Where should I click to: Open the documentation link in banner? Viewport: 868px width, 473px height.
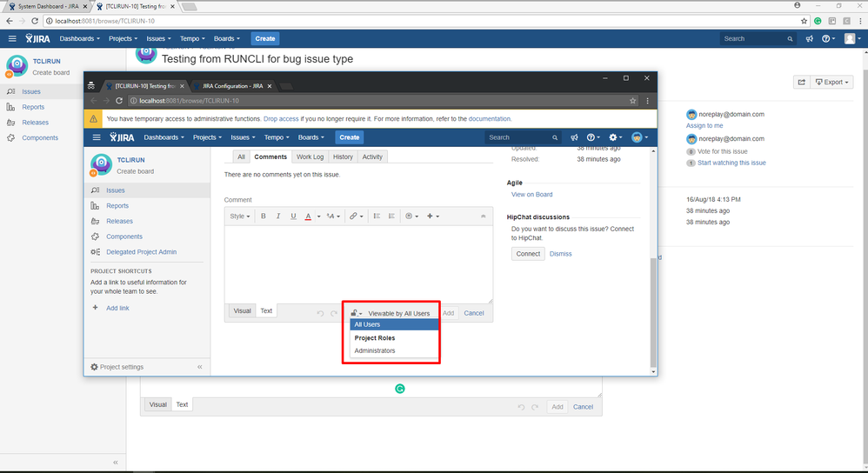click(490, 119)
